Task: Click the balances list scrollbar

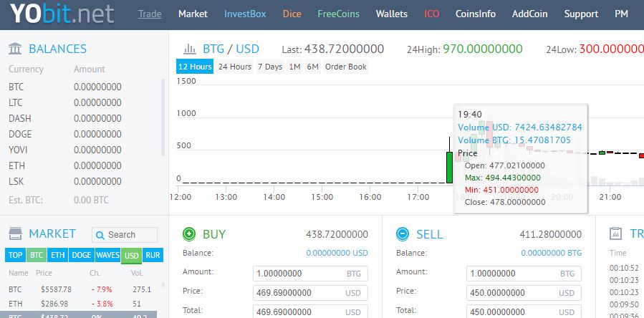Action: [163, 117]
